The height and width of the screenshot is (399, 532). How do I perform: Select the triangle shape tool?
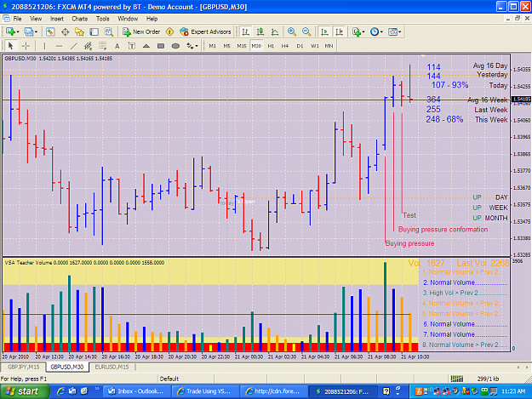[x=146, y=46]
